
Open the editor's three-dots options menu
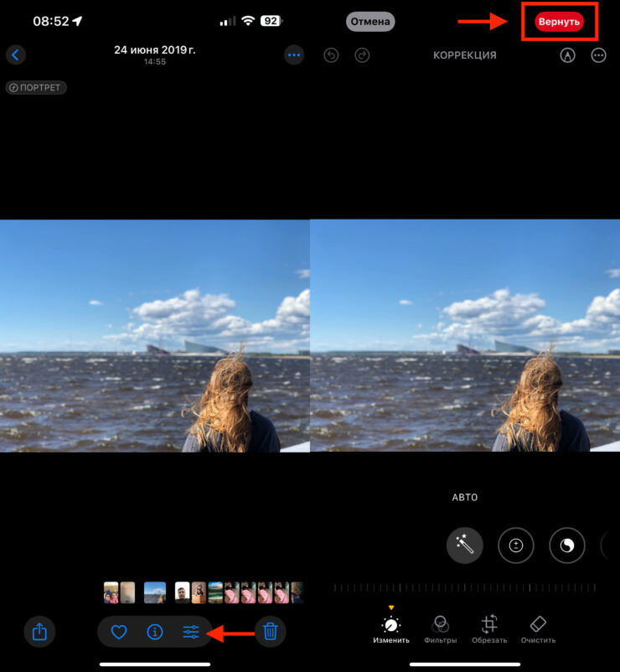tap(598, 55)
